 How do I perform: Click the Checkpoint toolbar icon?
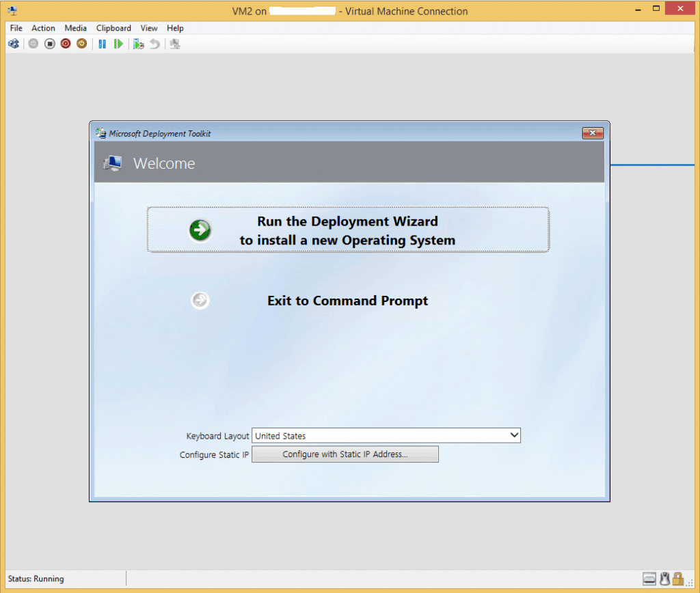pos(139,44)
